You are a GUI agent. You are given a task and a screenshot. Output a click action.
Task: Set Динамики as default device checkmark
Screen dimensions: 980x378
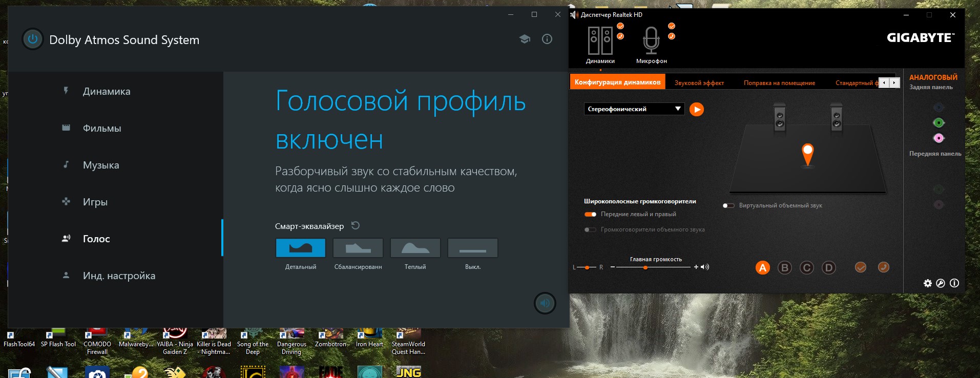[620, 26]
